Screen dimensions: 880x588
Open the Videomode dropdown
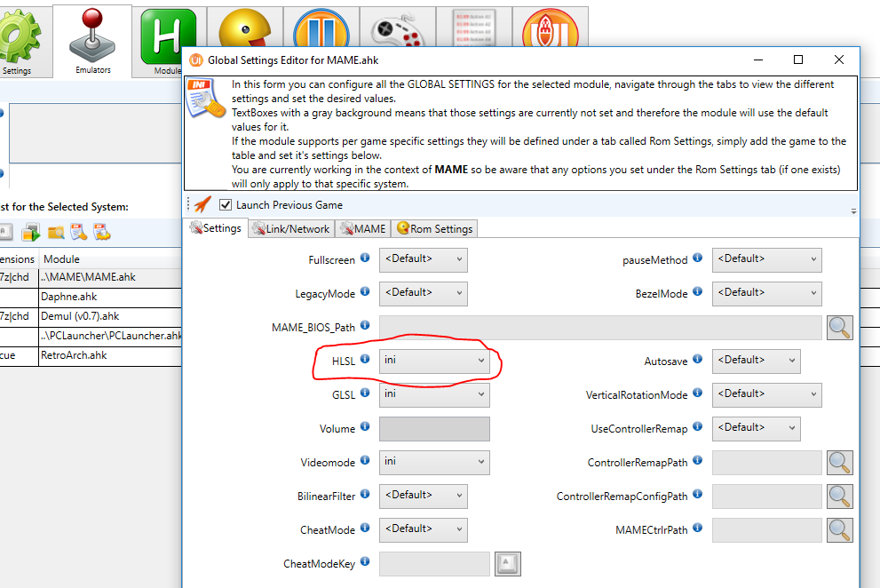(x=434, y=462)
